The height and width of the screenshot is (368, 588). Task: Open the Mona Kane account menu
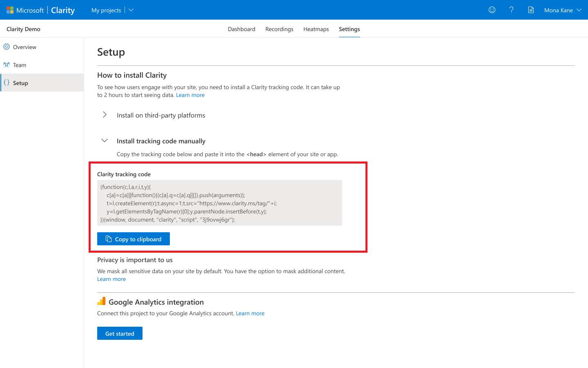[563, 10]
